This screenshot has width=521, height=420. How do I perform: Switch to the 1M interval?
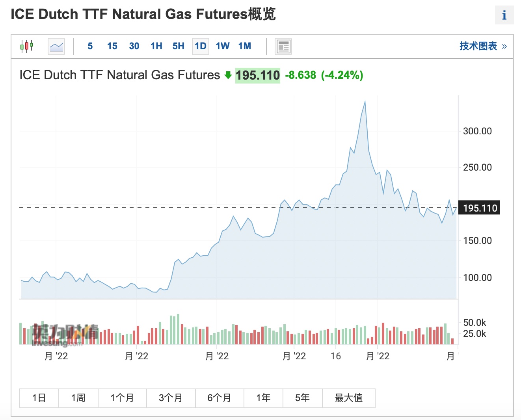point(245,46)
